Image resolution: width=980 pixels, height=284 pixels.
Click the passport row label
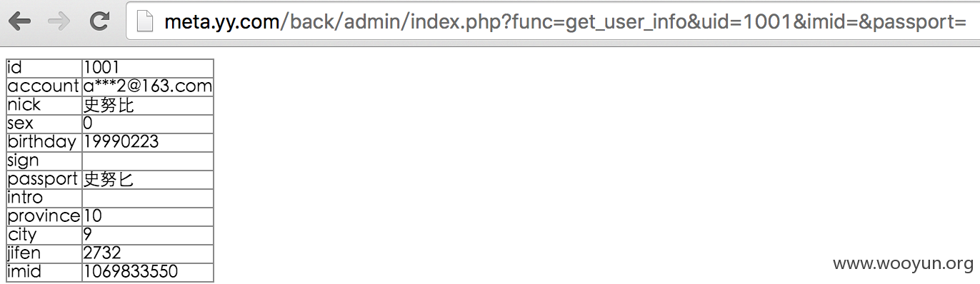pos(44,179)
